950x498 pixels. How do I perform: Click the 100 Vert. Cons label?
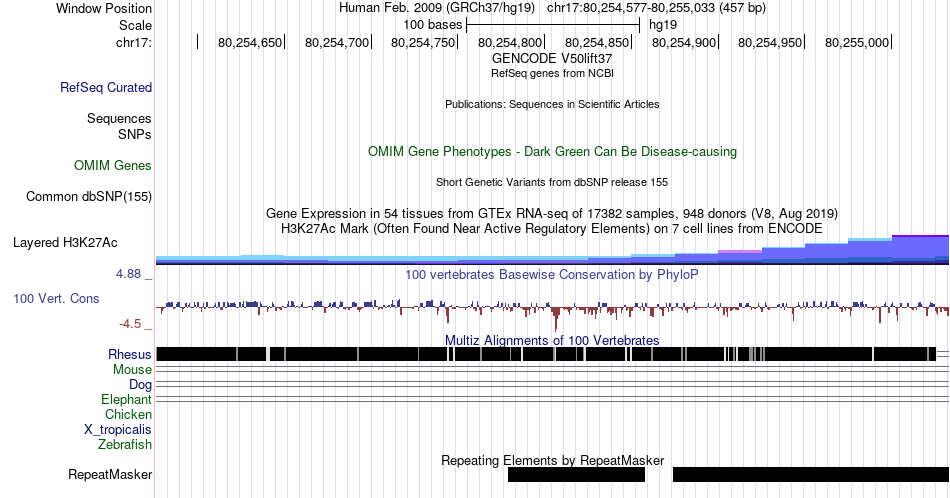point(56,298)
